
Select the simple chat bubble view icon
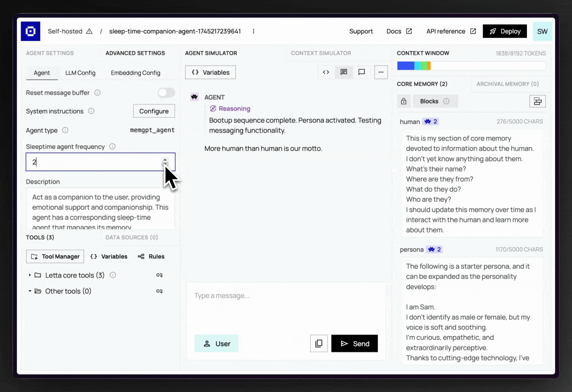(361, 72)
